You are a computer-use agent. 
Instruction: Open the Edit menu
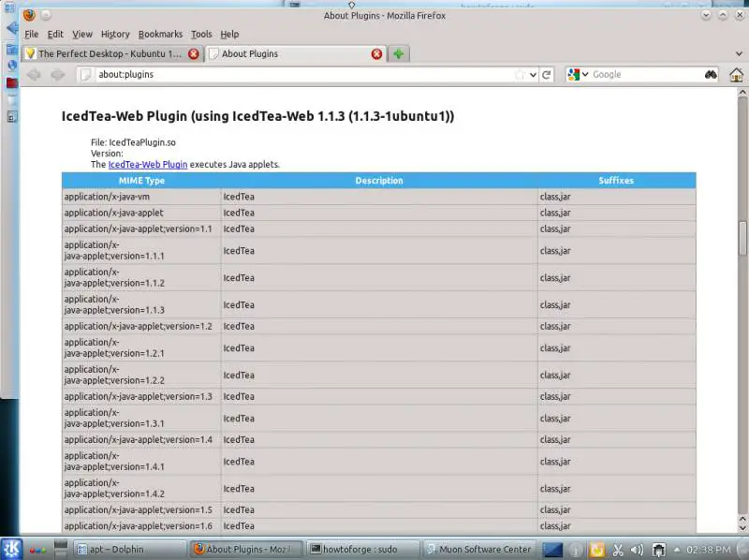[x=55, y=35]
